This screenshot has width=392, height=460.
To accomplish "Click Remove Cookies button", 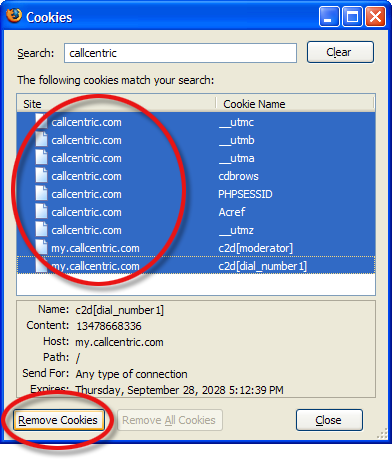I will pos(58,420).
